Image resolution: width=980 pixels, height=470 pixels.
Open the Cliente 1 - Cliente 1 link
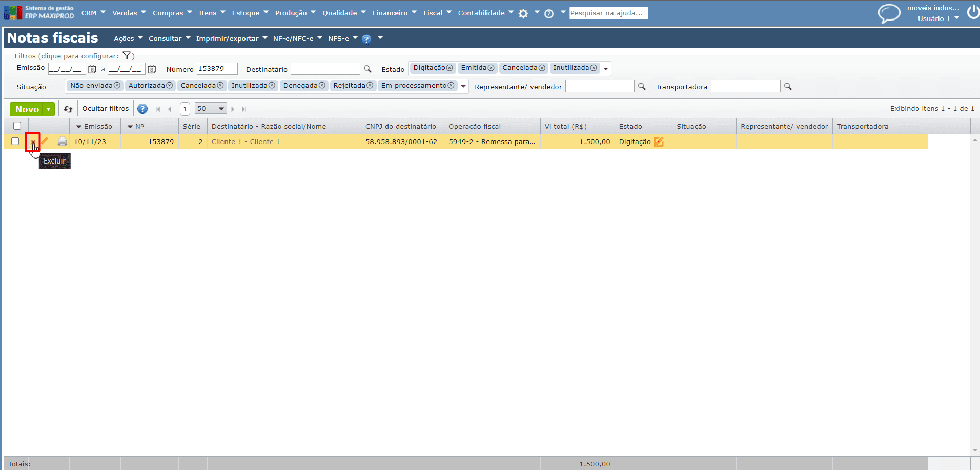[246, 142]
